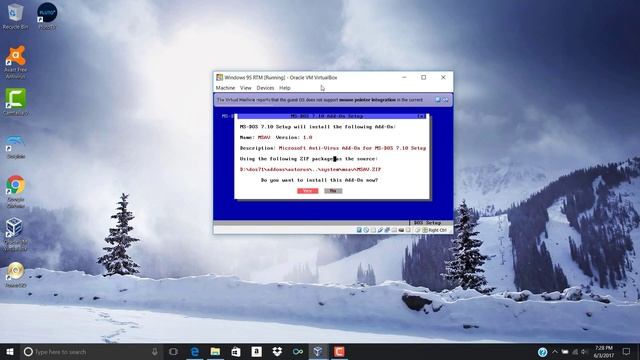Select the blue desktop shortcut below Camtasia
The width and height of the screenshot is (640, 360).
[x=16, y=146]
